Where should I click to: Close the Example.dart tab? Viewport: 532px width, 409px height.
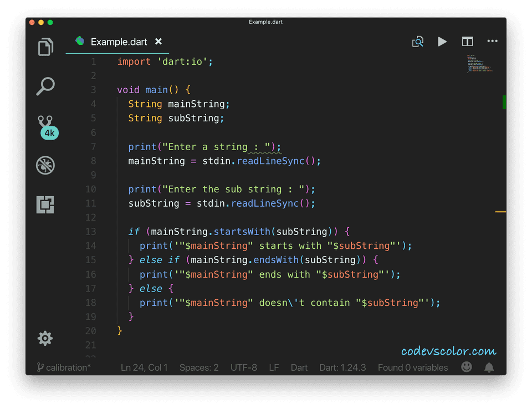[x=158, y=42]
